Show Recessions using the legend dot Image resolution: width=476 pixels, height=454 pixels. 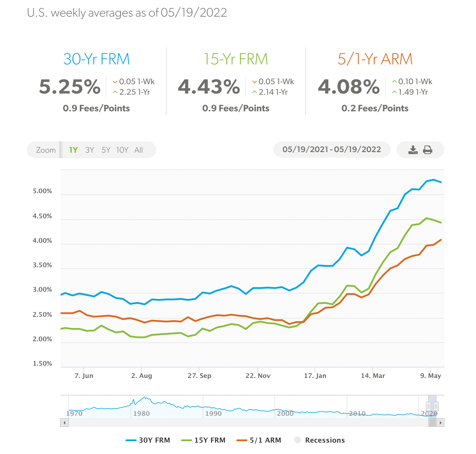[x=298, y=440]
